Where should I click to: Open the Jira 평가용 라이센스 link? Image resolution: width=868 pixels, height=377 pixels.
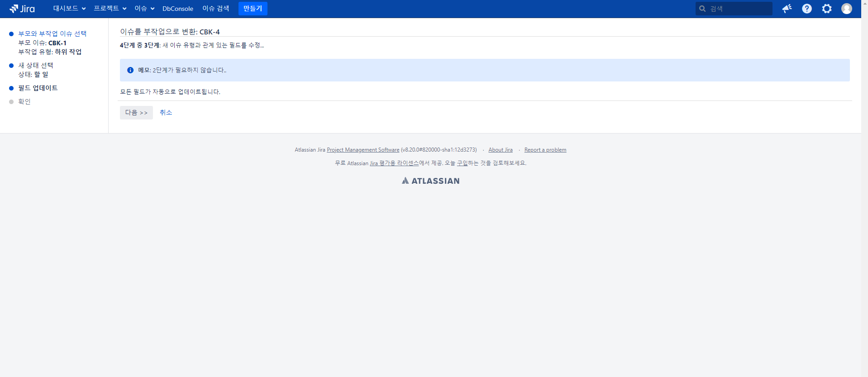tap(394, 163)
